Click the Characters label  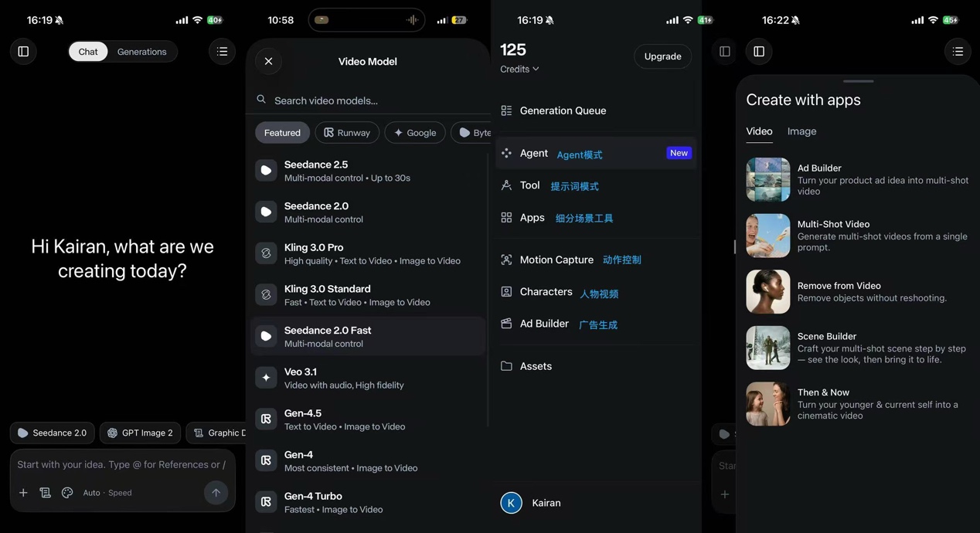tap(546, 292)
